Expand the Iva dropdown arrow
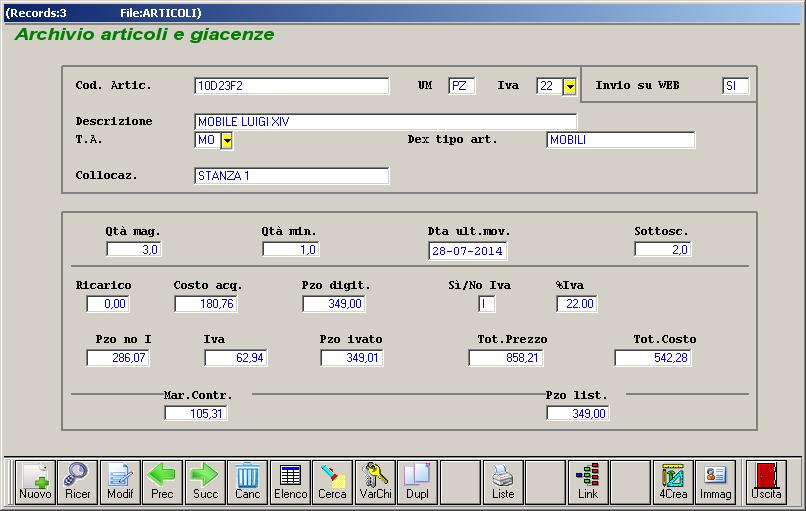Viewport: 806px width, 511px height. [570, 86]
